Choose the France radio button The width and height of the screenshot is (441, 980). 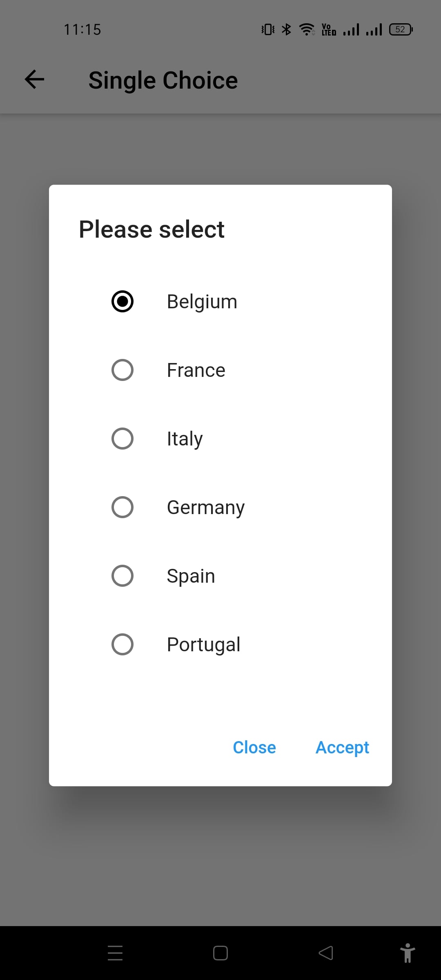(122, 370)
